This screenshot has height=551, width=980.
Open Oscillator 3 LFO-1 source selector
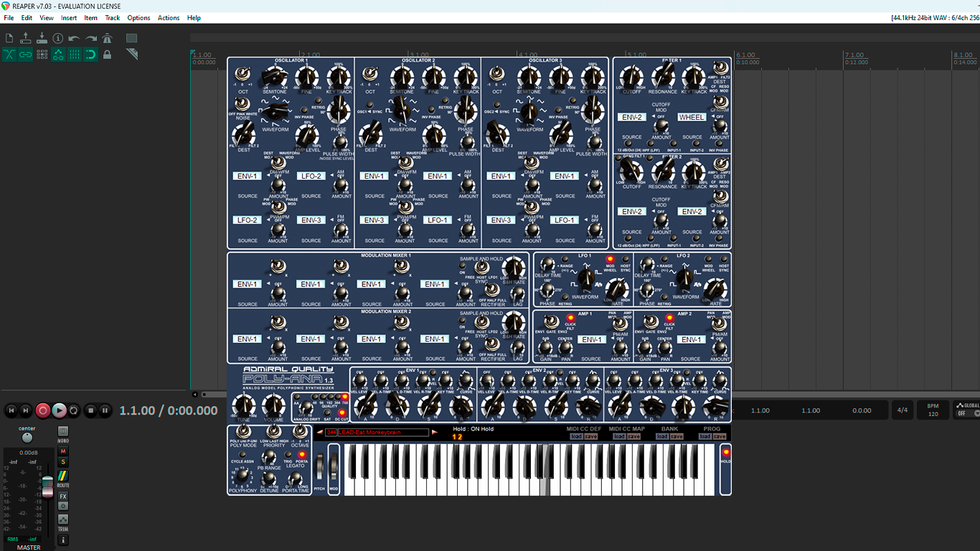click(565, 220)
